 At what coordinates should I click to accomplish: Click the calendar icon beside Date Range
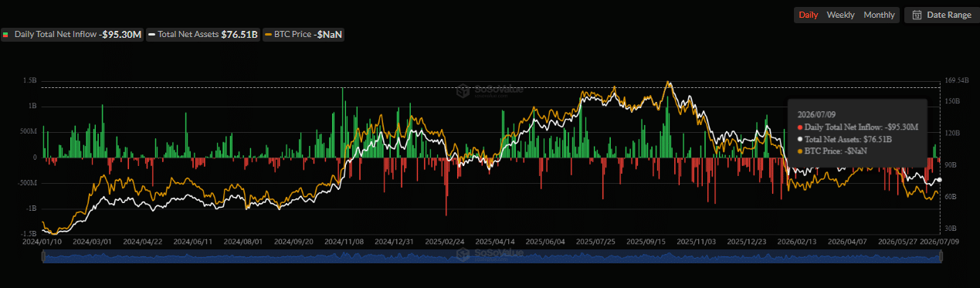tap(917, 15)
